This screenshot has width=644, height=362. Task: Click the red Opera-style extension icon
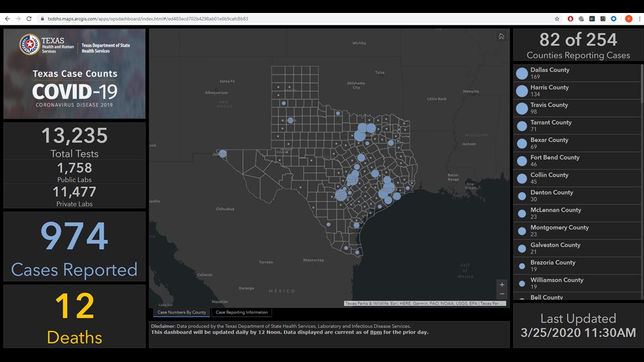click(571, 19)
